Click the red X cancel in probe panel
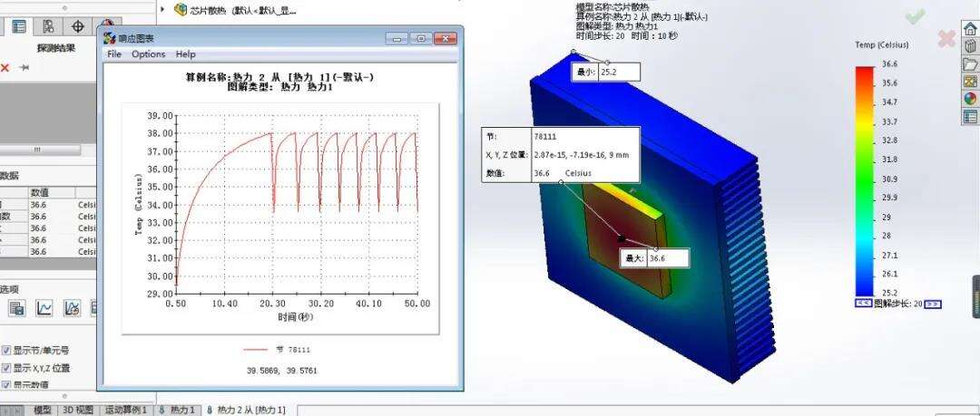The width and height of the screenshot is (980, 416). (x=5, y=67)
